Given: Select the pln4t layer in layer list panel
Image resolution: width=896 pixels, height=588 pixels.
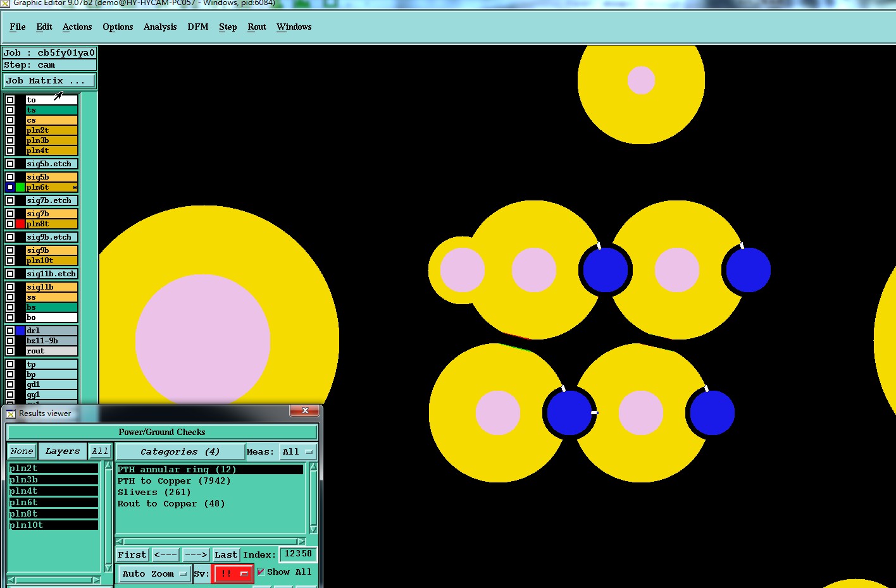Looking at the screenshot, I should [x=52, y=150].
